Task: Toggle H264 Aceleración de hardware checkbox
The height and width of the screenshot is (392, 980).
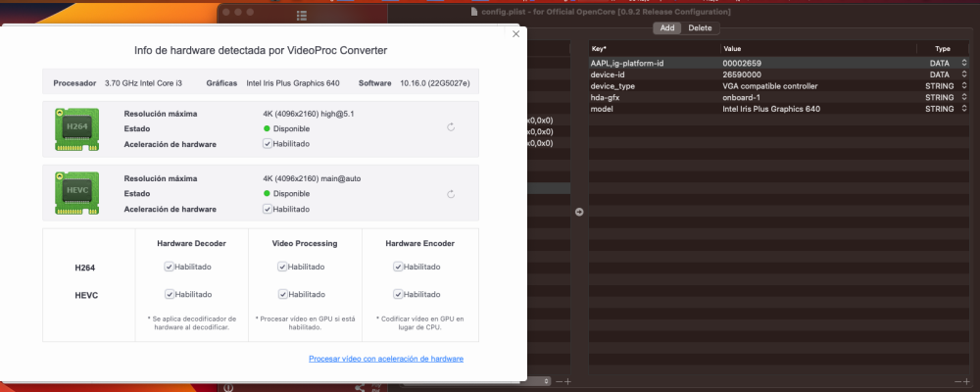Action: pyautogui.click(x=268, y=144)
